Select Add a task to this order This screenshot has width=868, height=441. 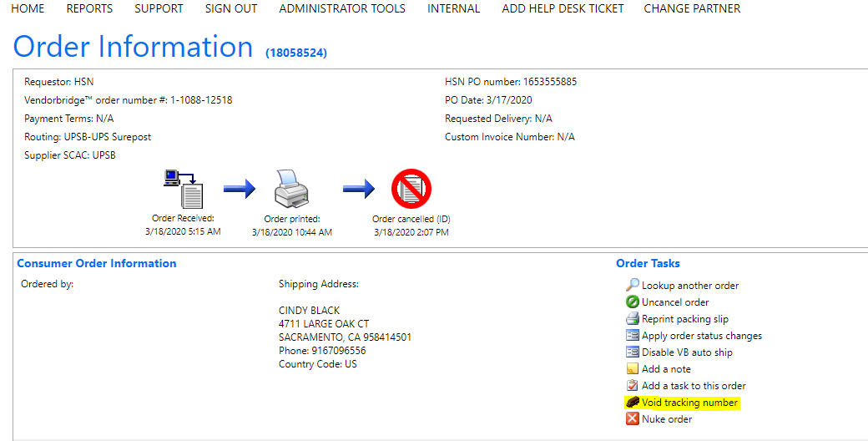(694, 386)
